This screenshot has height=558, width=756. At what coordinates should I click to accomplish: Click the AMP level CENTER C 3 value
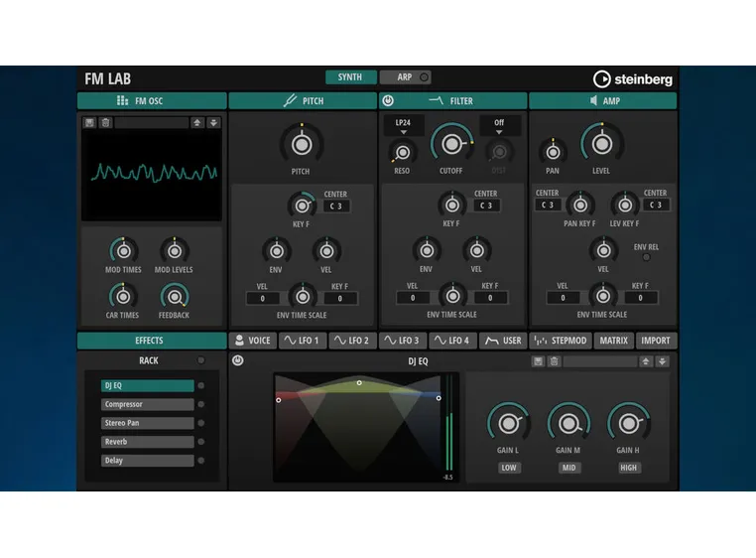pyautogui.click(x=656, y=205)
